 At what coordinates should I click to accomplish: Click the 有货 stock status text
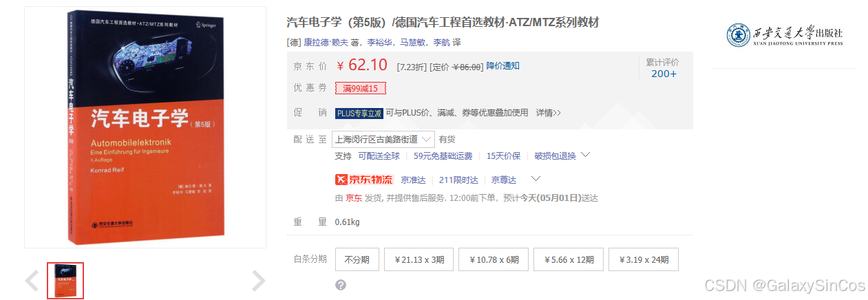click(447, 139)
